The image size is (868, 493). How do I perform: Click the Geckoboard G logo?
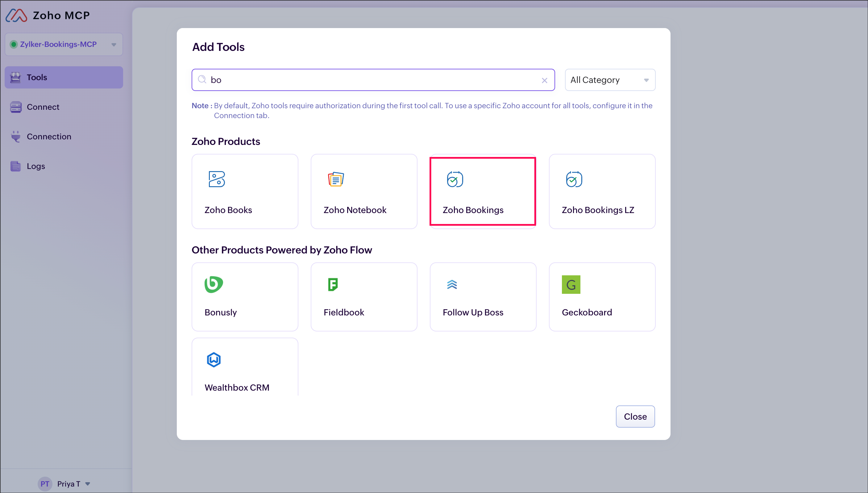coord(571,284)
